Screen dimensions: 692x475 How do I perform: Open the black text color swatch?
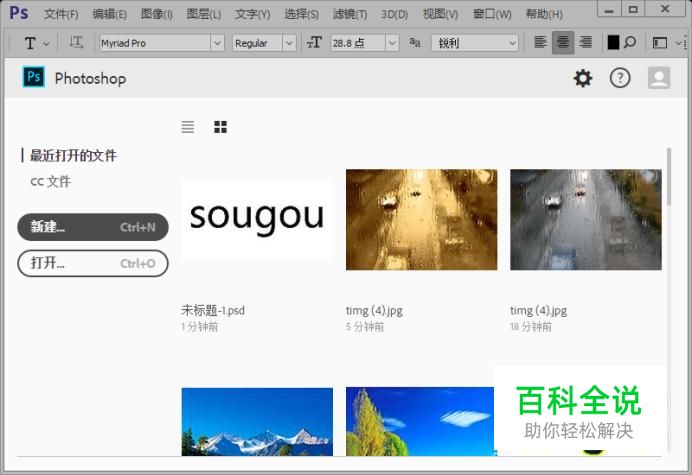(x=613, y=42)
